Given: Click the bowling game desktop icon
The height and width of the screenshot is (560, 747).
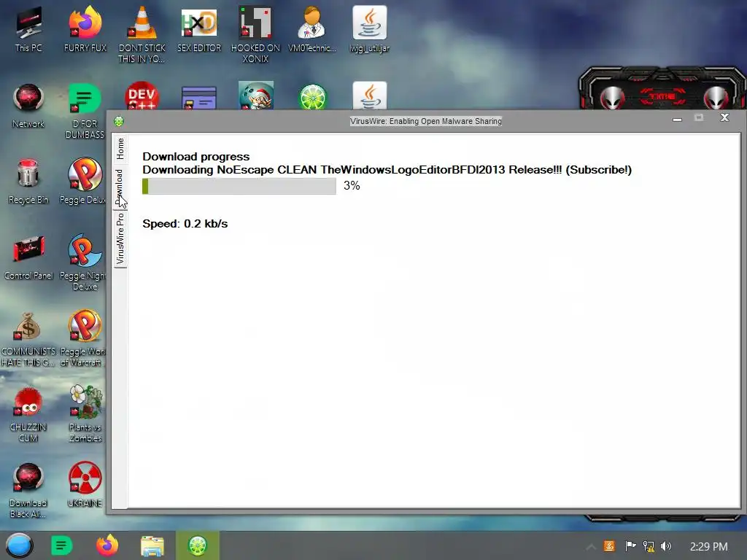Looking at the screenshot, I should pyautogui.click(x=256, y=96).
